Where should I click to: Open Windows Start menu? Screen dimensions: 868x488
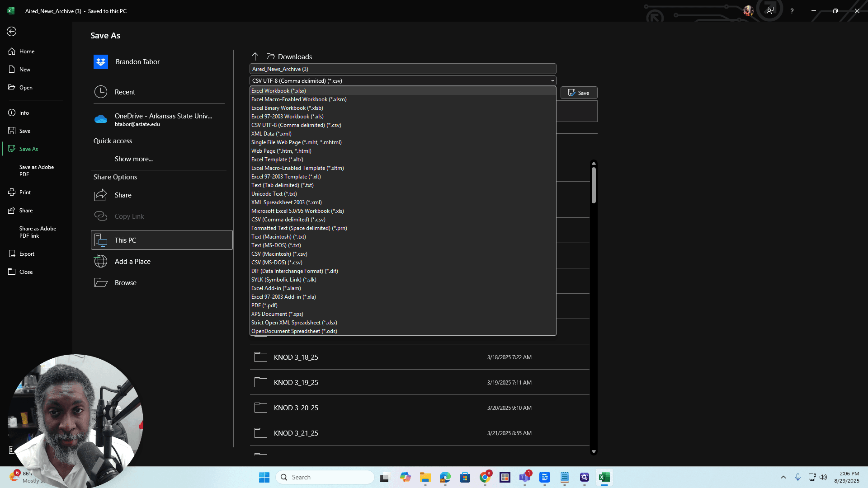pyautogui.click(x=264, y=477)
